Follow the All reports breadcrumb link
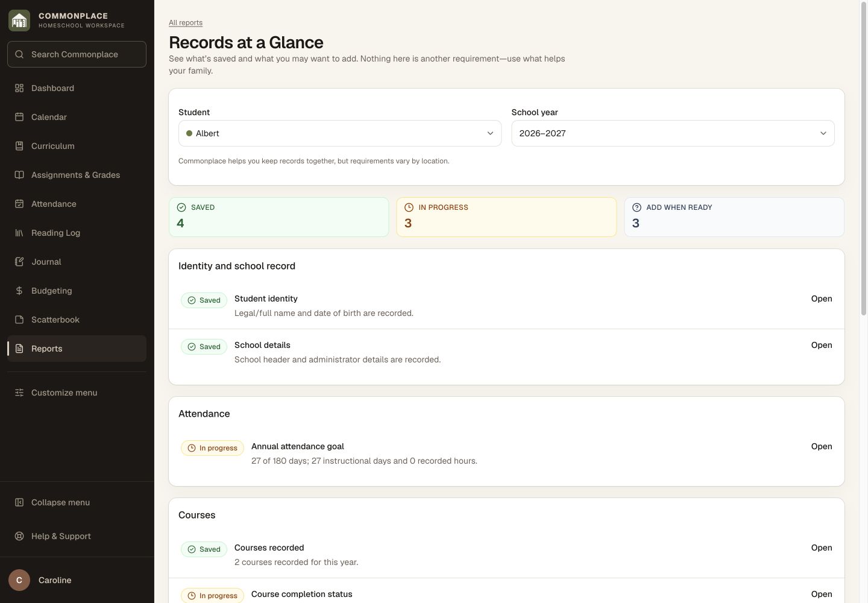 (x=186, y=23)
